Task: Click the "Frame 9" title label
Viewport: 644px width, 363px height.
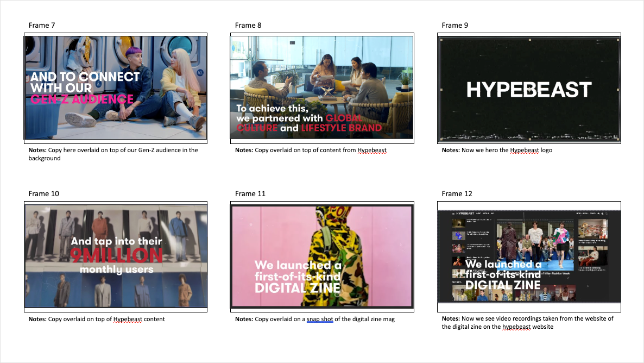Action: tap(455, 25)
